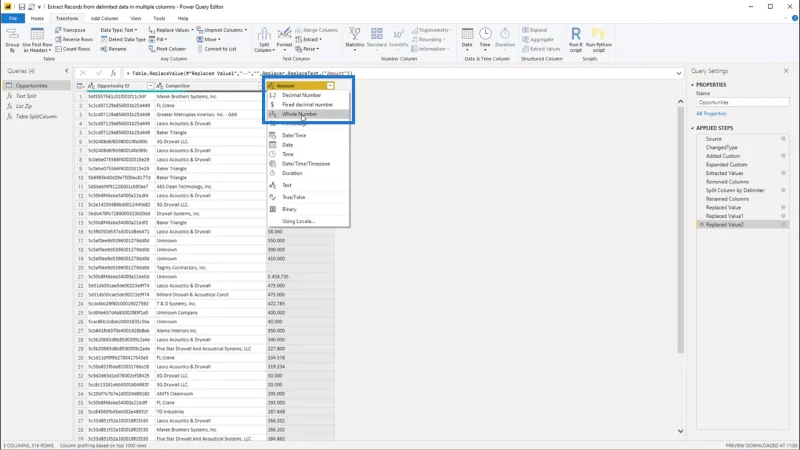Image resolution: width=800 pixels, height=450 pixels.
Task: Click the save icon in title bar
Action: [x=21, y=7]
